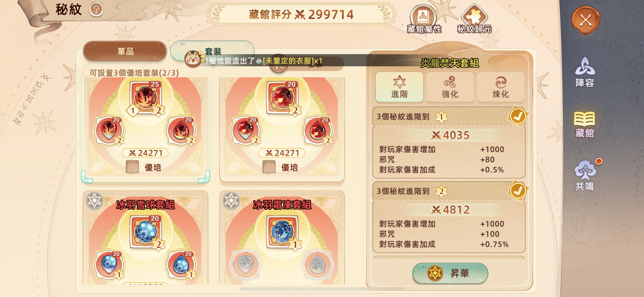Screen dimensions: 644x297
Task: Select the level 25 flame rune in first set
Action: click(x=146, y=97)
